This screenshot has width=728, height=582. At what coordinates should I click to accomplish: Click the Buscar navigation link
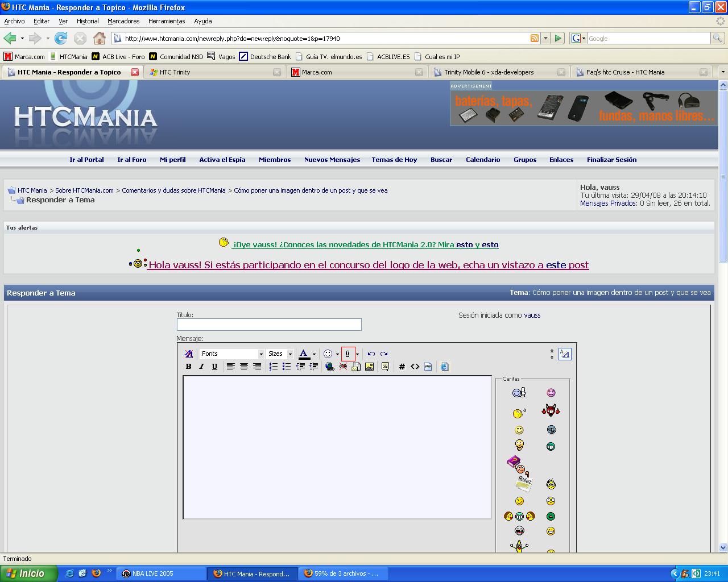[441, 160]
